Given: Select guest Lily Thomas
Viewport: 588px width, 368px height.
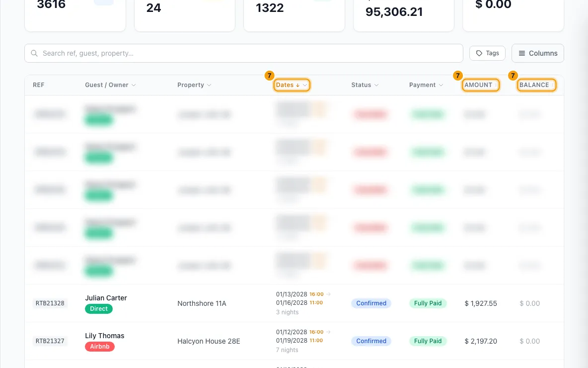Looking at the screenshot, I should tap(105, 336).
